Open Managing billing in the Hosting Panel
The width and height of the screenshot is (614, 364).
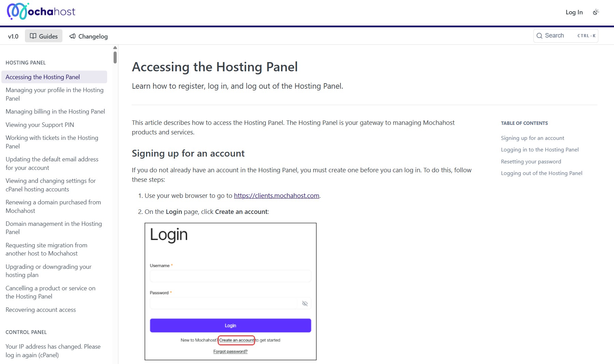pyautogui.click(x=55, y=111)
